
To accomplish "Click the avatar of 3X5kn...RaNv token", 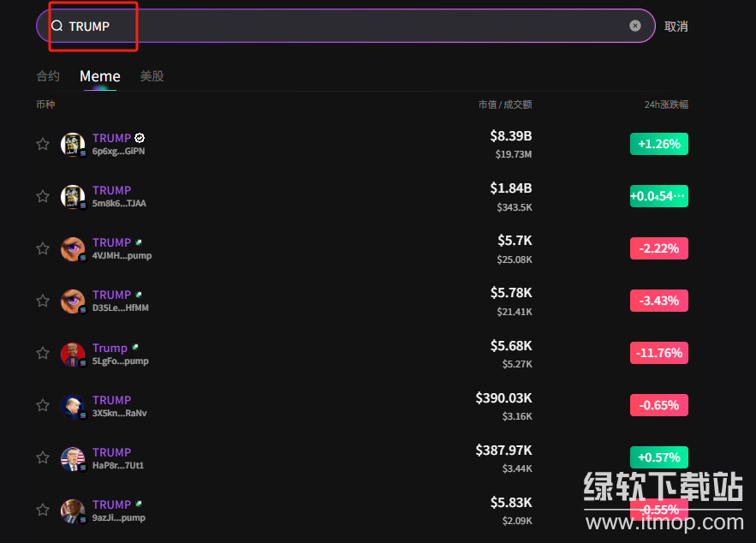I will pos(73,405).
